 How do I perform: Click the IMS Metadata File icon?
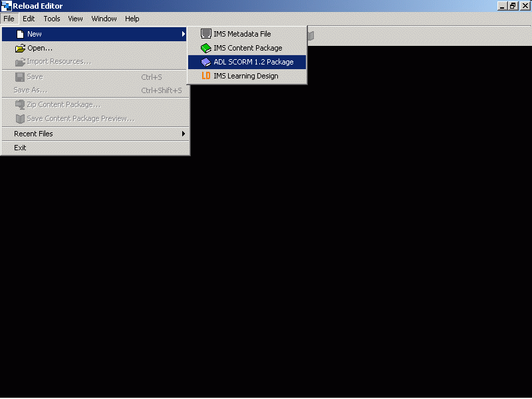point(206,34)
